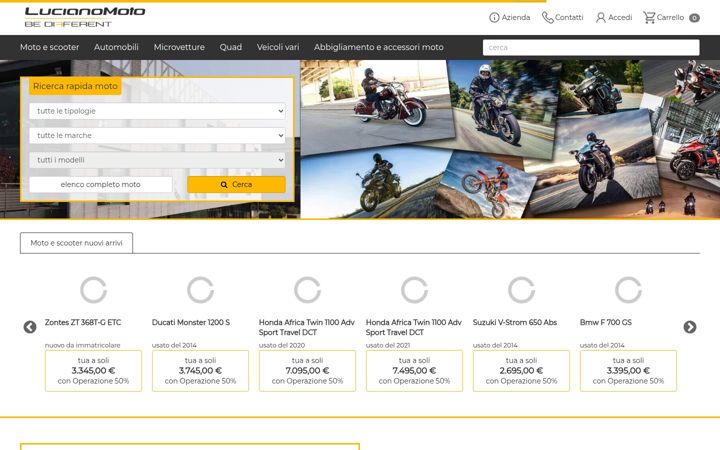720x450 pixels.
Task: Focus the cerca search field
Action: (591, 47)
